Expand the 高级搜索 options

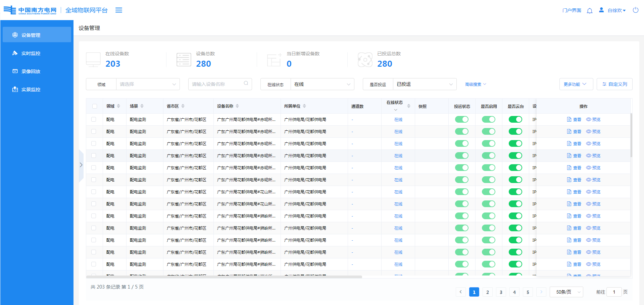pos(476,84)
